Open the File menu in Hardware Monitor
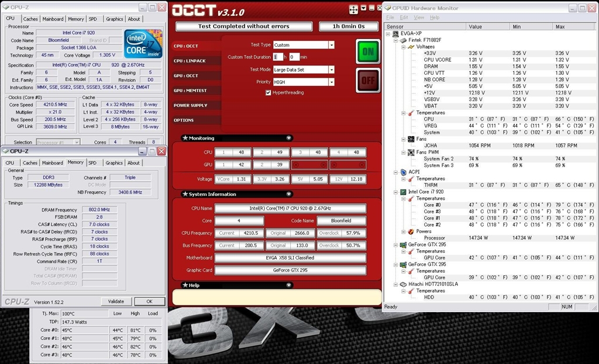The height and width of the screenshot is (364, 599). coord(390,18)
